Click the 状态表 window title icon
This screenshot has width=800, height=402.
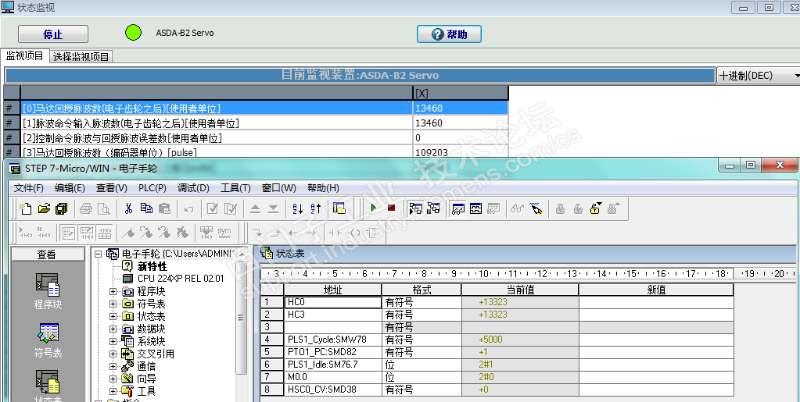pyautogui.click(x=267, y=253)
